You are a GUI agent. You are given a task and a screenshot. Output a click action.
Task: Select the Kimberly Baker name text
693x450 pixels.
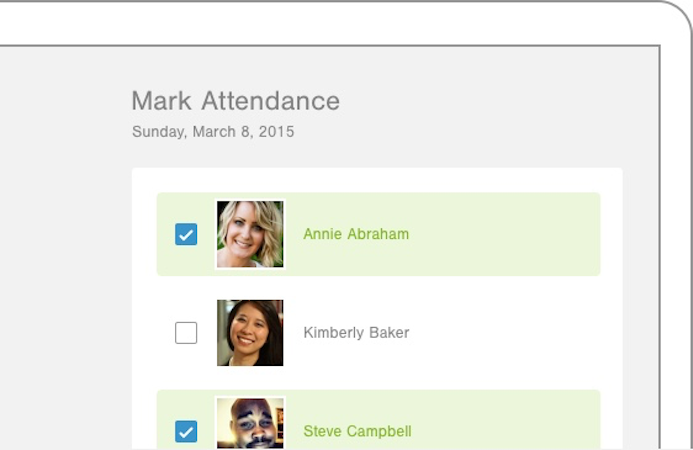(356, 333)
